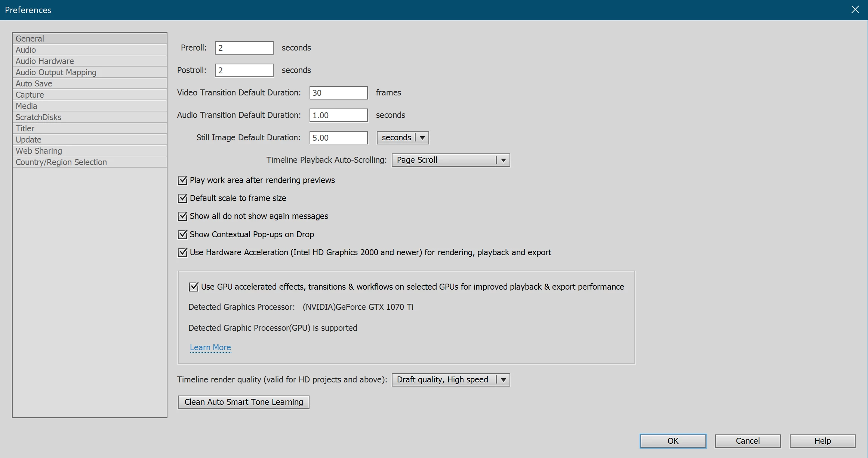Toggle Default scale to frame size
The width and height of the screenshot is (868, 458).
click(182, 198)
